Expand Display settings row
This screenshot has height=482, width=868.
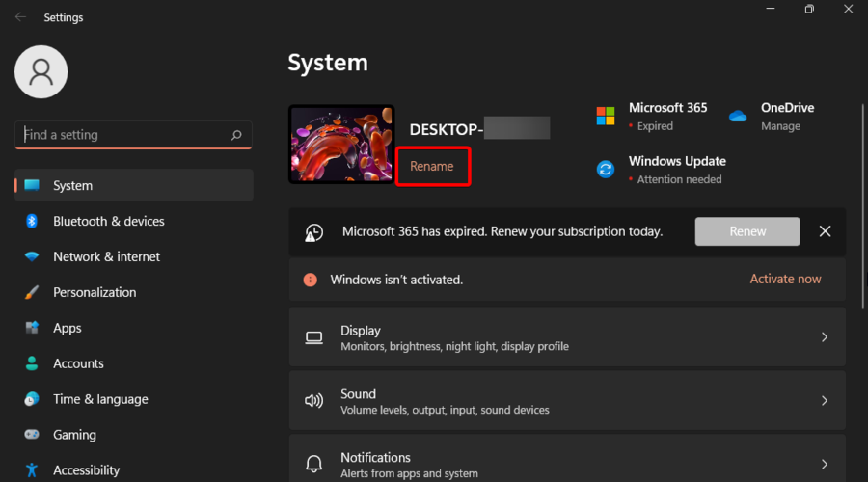[x=566, y=337]
